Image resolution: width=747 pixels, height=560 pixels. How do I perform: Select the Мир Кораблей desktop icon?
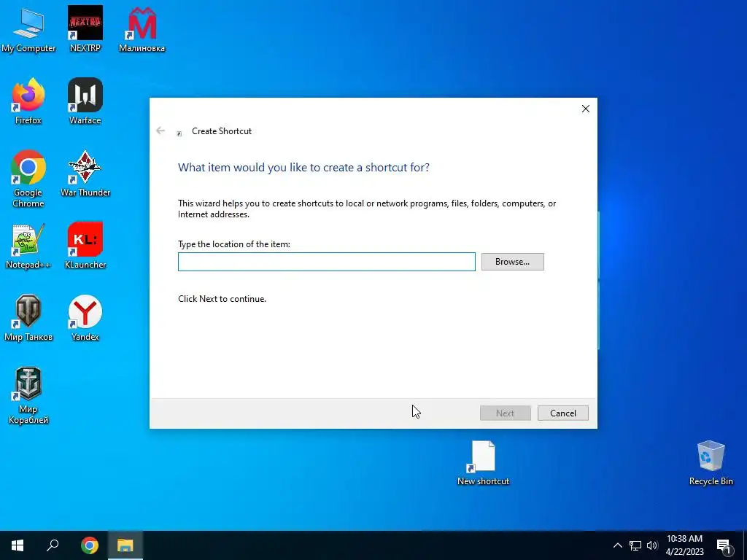pos(28,396)
